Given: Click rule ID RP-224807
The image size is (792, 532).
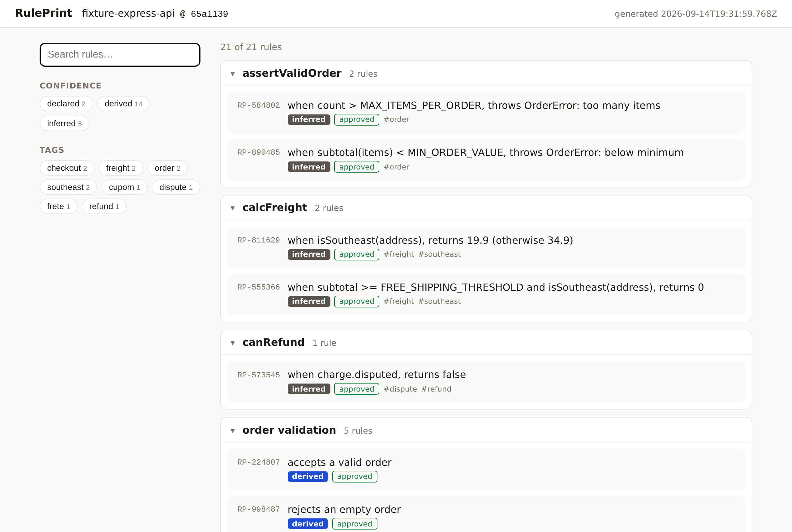Looking at the screenshot, I should click(259, 462).
